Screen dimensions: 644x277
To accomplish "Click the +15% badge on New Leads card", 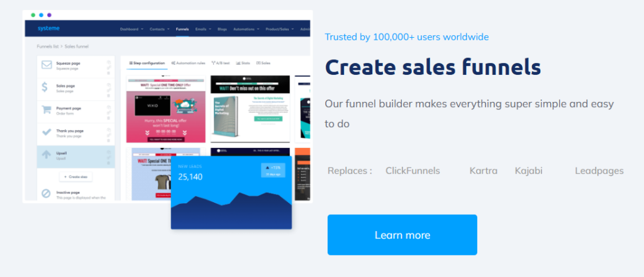I will click(x=273, y=170).
